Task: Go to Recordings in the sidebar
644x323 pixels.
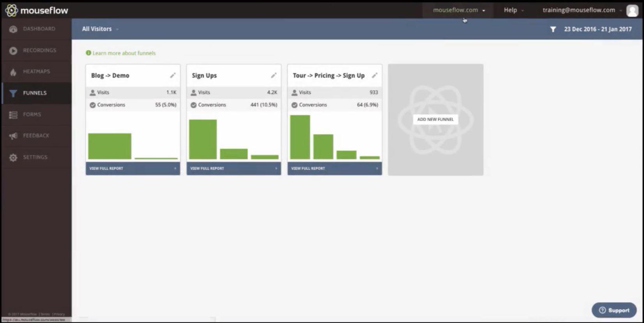Action: click(x=36, y=51)
